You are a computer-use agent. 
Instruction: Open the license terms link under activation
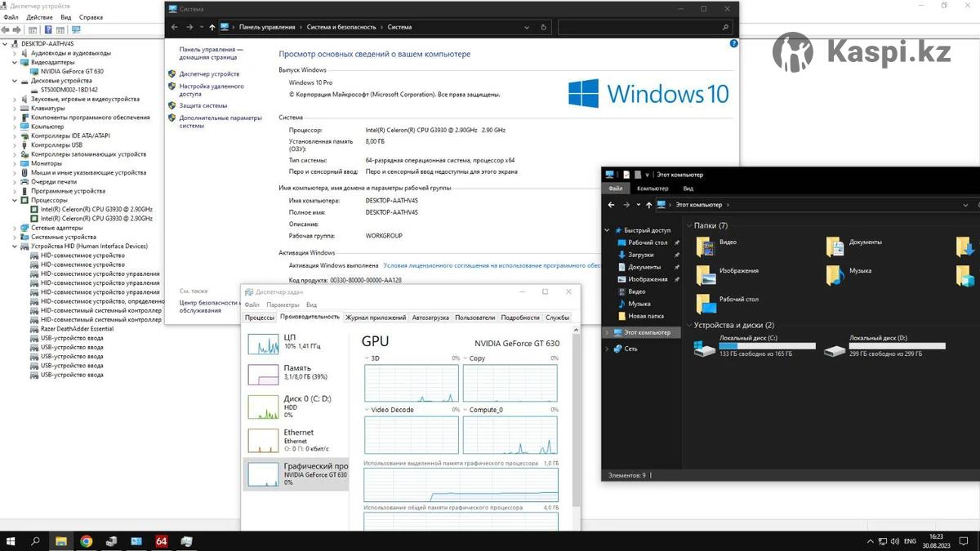point(492,265)
